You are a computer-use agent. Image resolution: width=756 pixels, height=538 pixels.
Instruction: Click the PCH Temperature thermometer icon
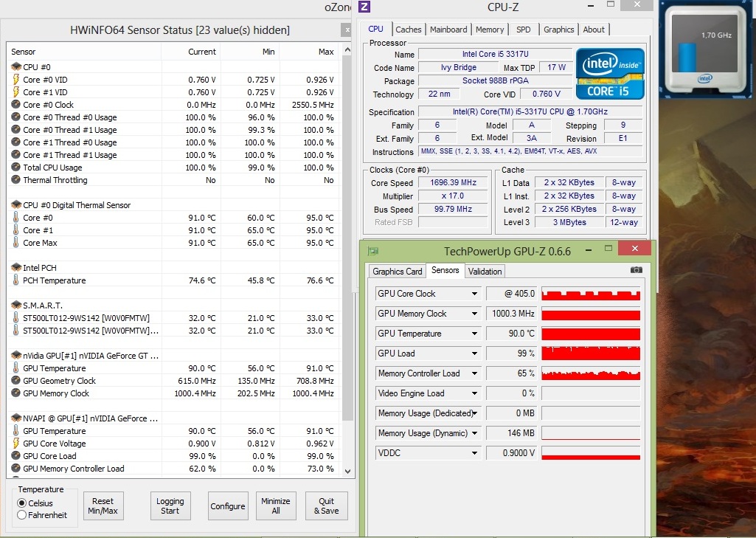click(x=16, y=280)
